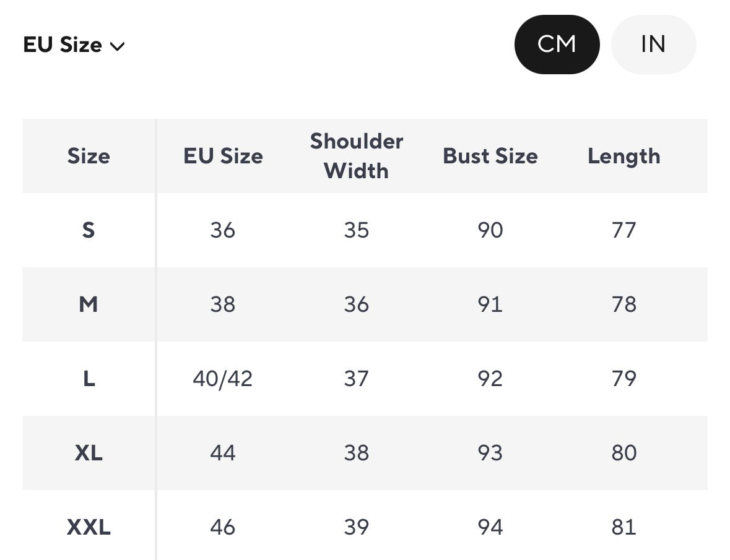Click the Shoulder Width column header
This screenshot has width=730, height=560.
pyautogui.click(x=357, y=156)
